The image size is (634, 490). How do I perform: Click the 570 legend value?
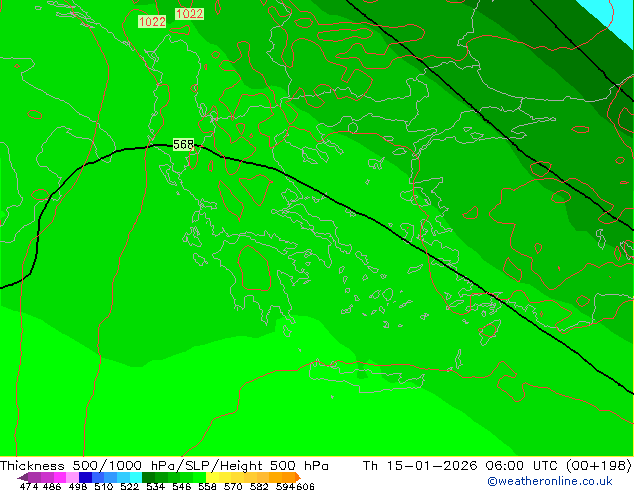point(233,486)
